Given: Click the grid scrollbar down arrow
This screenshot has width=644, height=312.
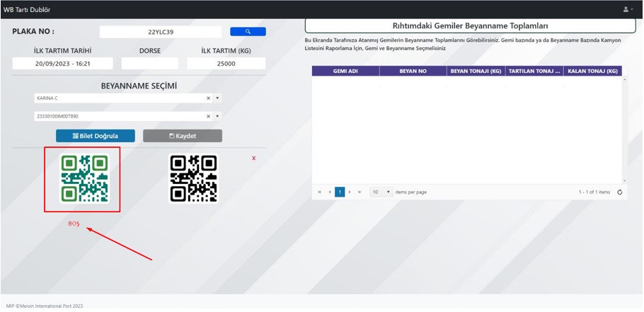Looking at the screenshot, I should 625,180.
